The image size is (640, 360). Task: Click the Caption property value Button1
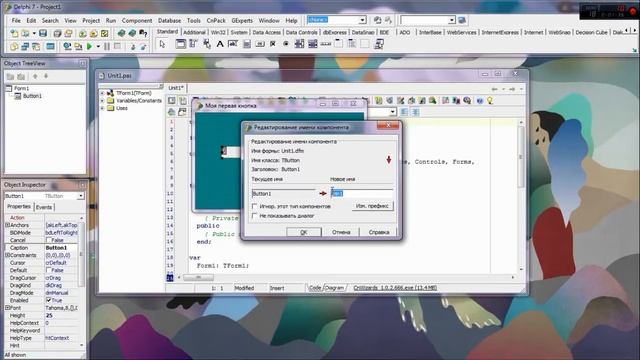(61, 248)
